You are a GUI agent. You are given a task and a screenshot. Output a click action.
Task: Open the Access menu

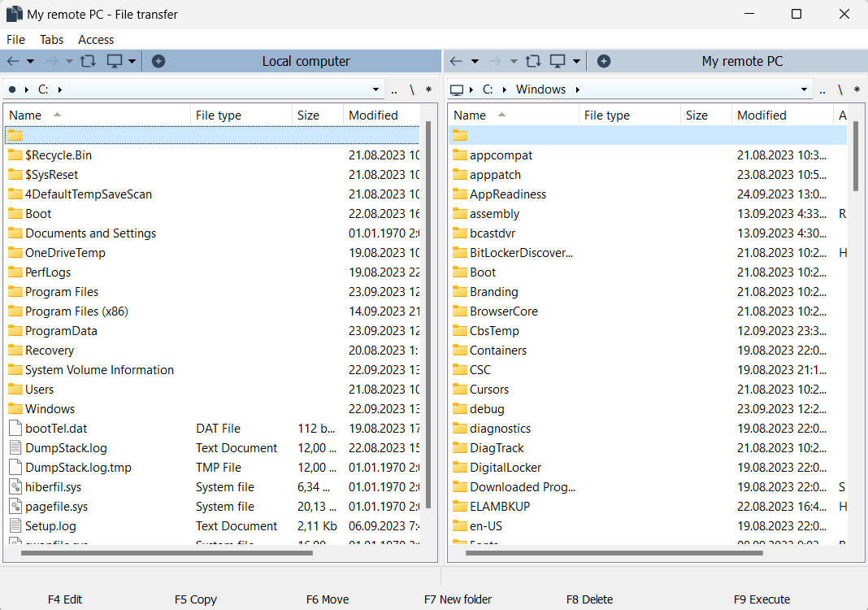(96, 39)
